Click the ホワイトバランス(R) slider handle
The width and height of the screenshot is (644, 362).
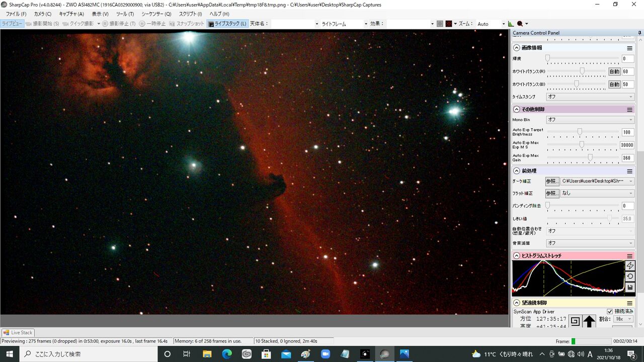[582, 71]
